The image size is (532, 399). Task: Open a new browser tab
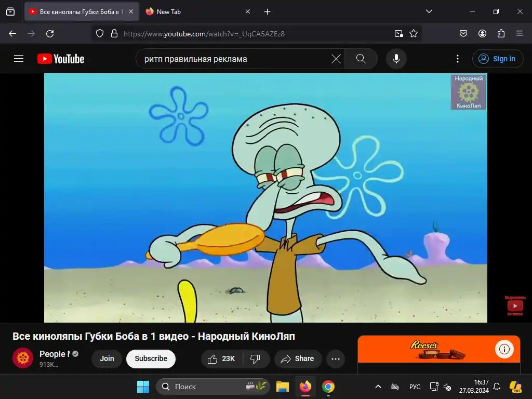[268, 11]
